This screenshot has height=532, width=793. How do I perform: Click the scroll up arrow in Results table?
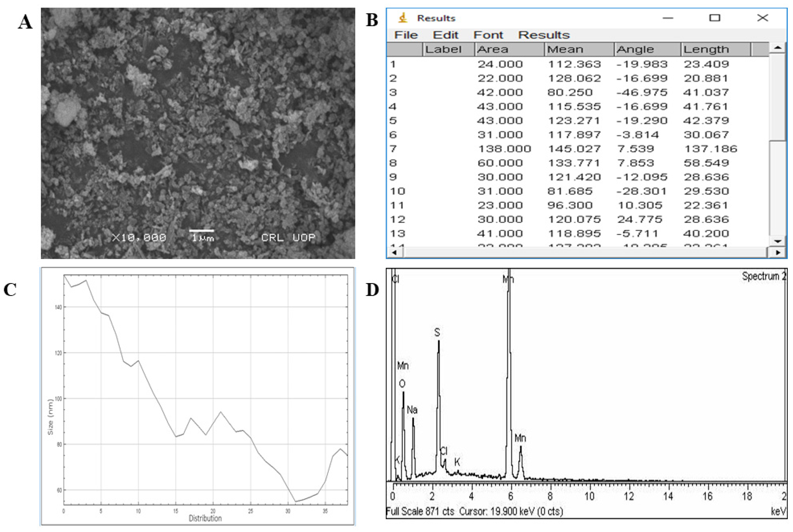[777, 48]
